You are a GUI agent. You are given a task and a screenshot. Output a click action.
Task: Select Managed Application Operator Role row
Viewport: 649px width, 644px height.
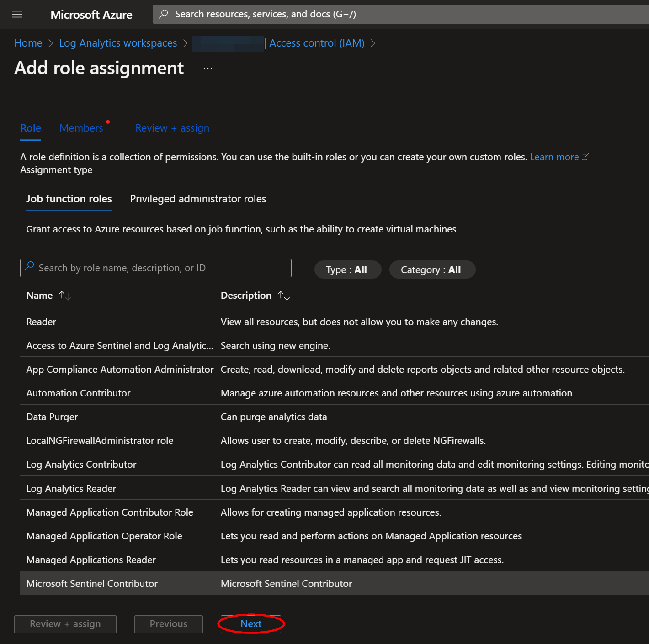[x=335, y=536]
